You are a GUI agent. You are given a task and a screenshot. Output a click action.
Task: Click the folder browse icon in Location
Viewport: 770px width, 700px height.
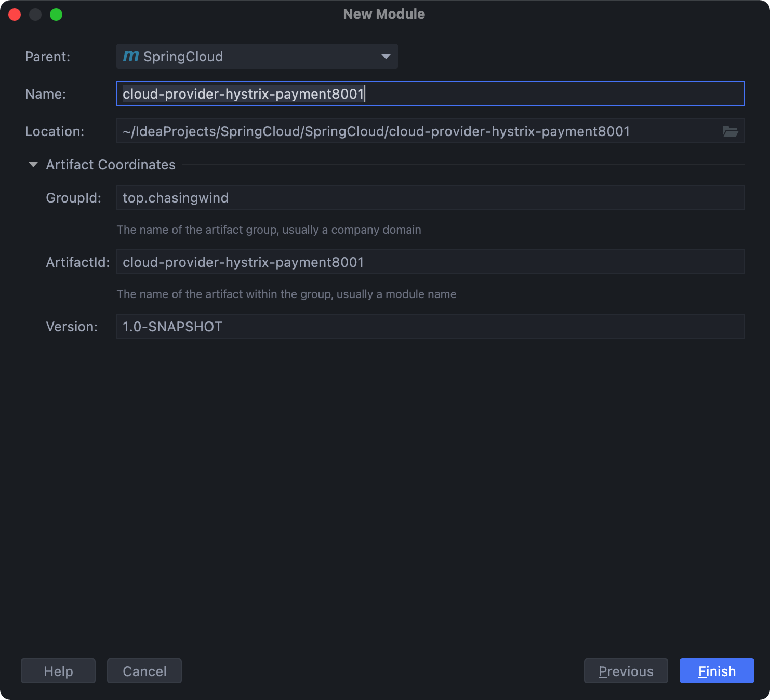point(730,131)
